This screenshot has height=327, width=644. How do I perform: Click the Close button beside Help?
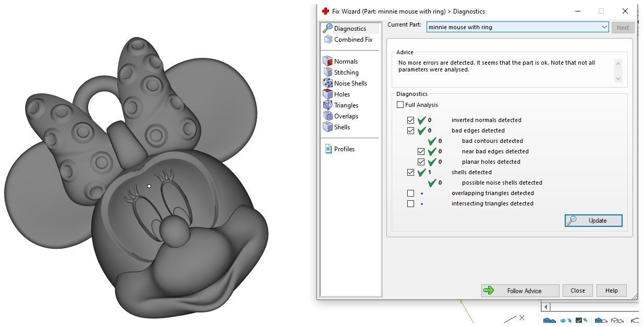(577, 291)
